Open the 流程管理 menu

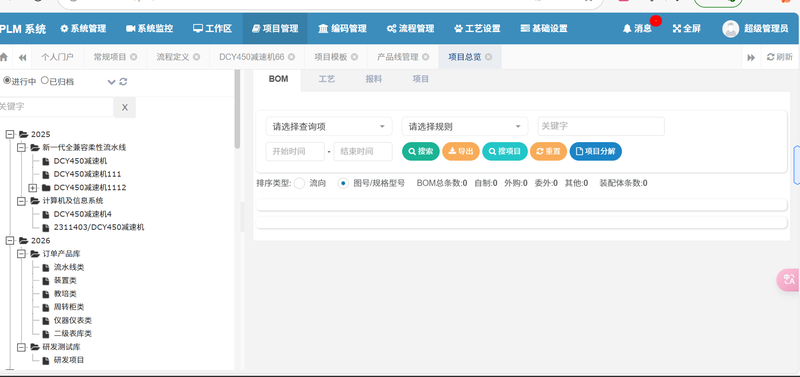pos(410,29)
